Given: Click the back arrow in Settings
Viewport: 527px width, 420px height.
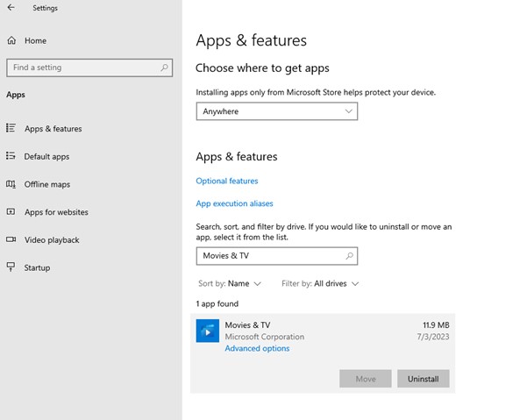Looking at the screenshot, I should [x=11, y=8].
